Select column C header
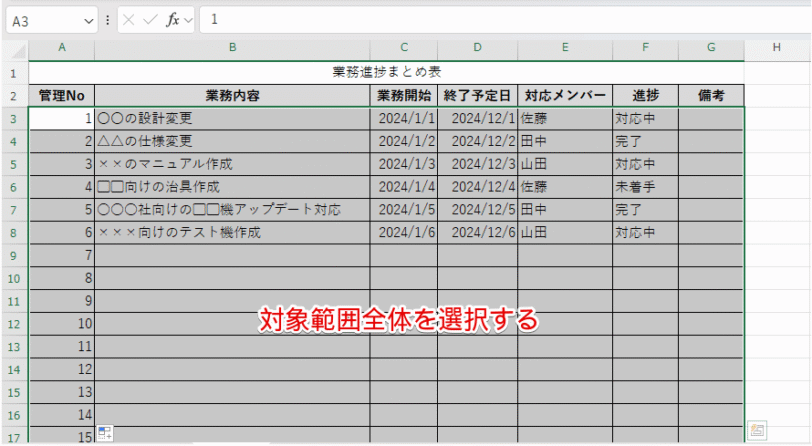Viewport: 812px width, 446px height. [404, 48]
